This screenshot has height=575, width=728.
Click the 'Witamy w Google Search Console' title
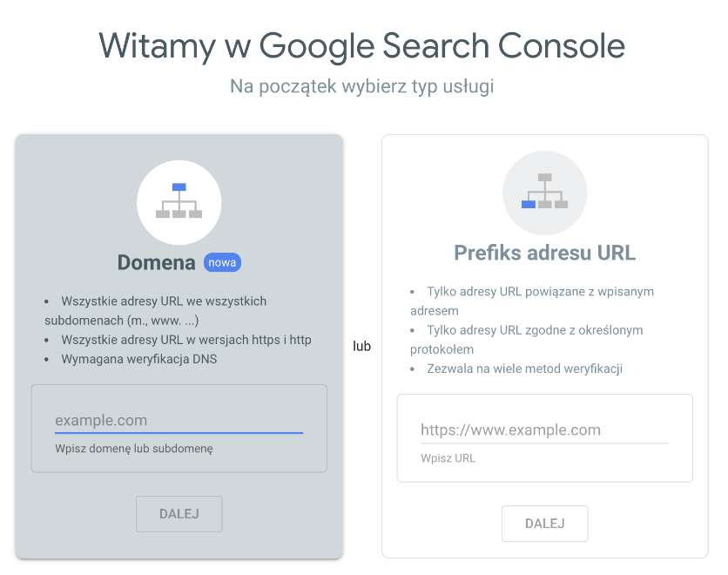point(362,44)
